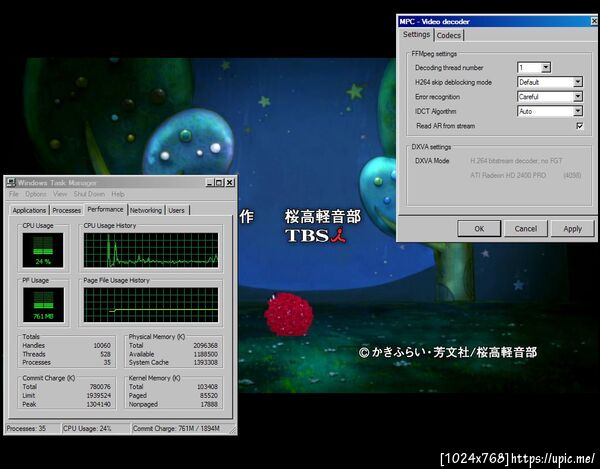
Task: Click the Available memory value 1188500
Action: 205,354
